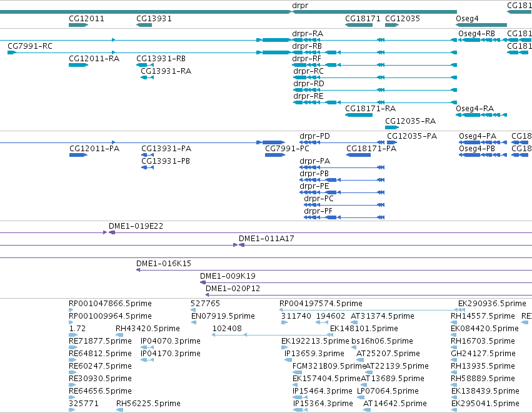Click the CG13931-PB protein feature
Viewport: 532px width, 413px height.
[148, 167]
